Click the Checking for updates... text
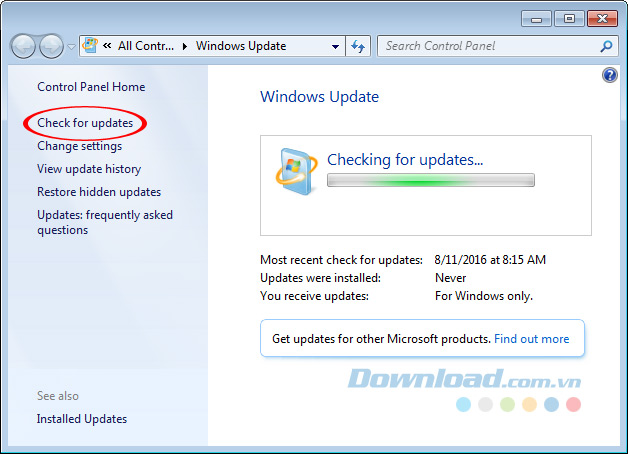Screen dimensions: 628x454 (x=405, y=160)
